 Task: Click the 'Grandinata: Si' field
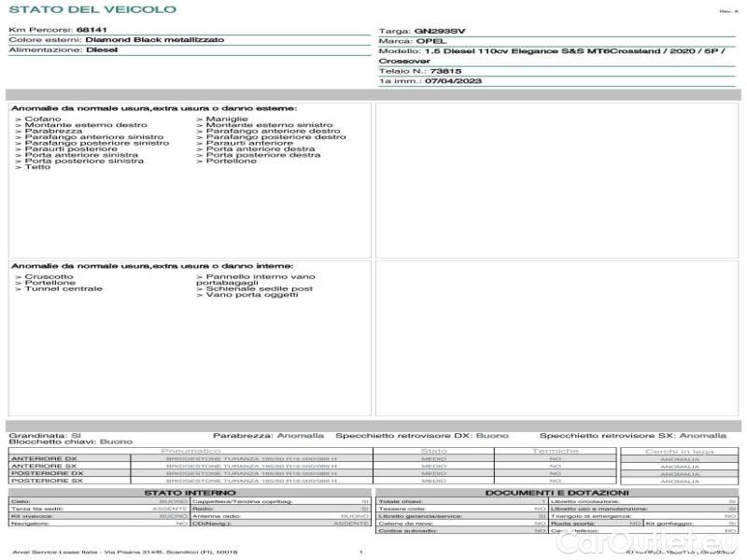(x=45, y=436)
